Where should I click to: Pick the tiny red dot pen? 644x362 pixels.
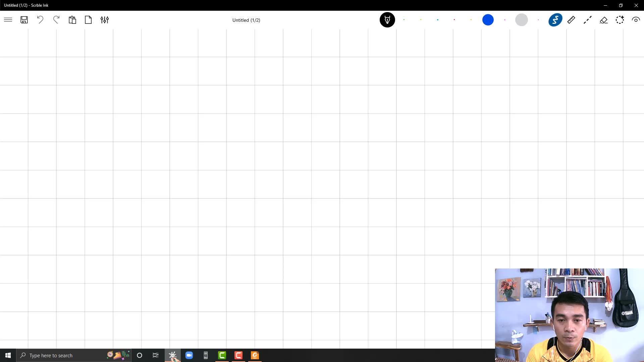point(538,20)
